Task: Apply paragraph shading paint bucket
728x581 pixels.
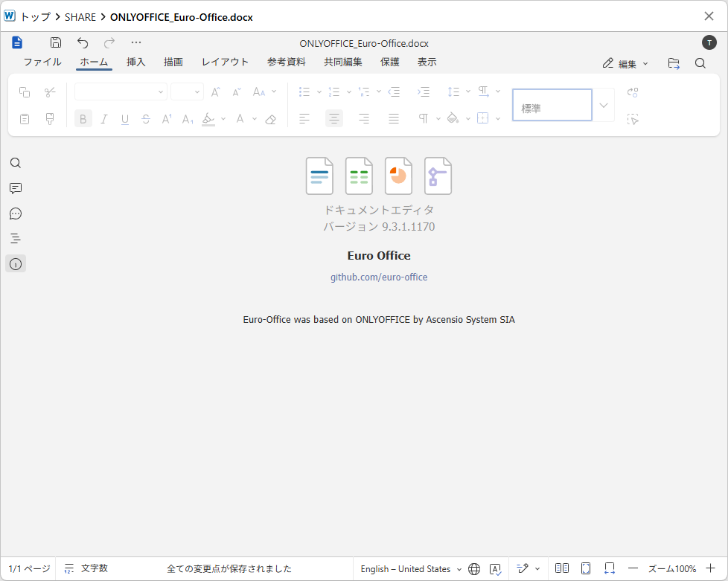Action: [453, 119]
